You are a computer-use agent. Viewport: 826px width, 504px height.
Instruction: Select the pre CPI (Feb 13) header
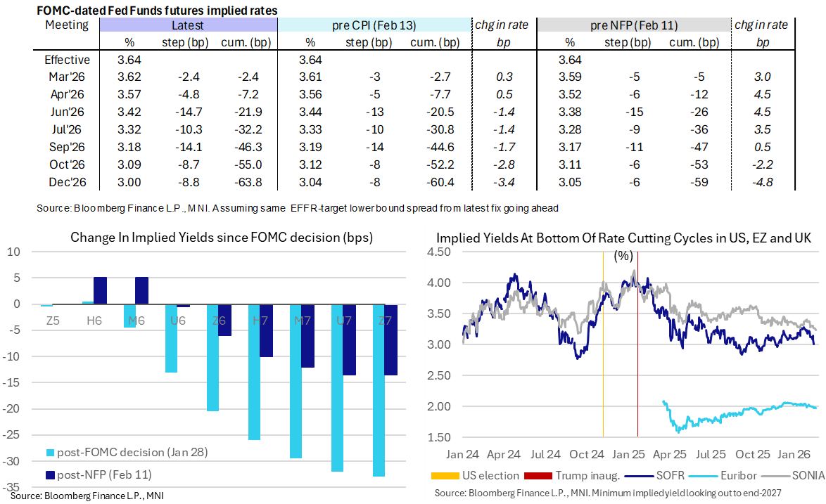coord(374,25)
